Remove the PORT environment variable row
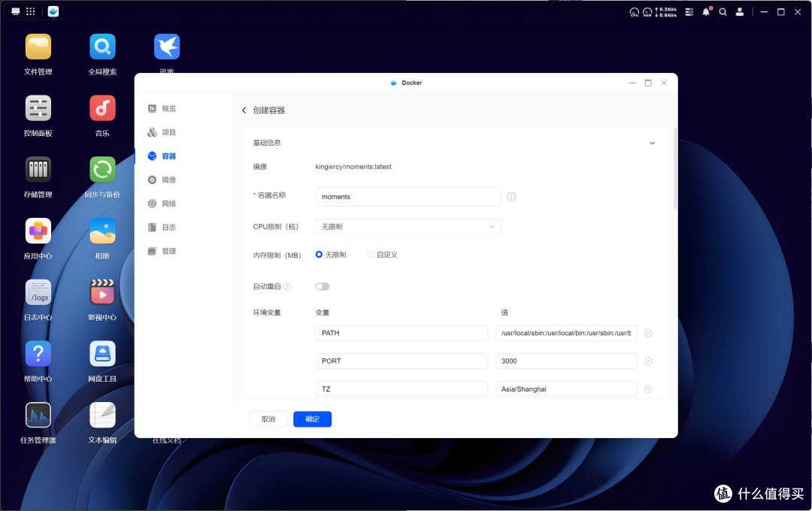The width and height of the screenshot is (812, 511). 648,361
